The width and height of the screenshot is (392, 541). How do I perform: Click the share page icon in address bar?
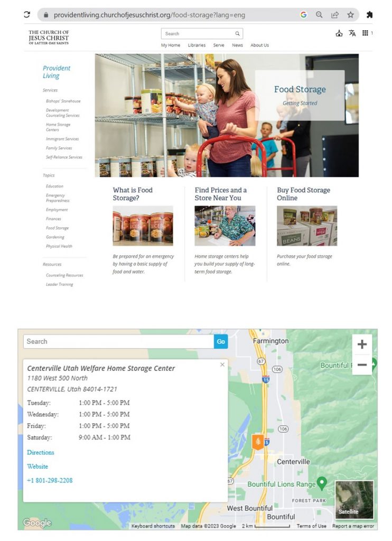(x=334, y=15)
